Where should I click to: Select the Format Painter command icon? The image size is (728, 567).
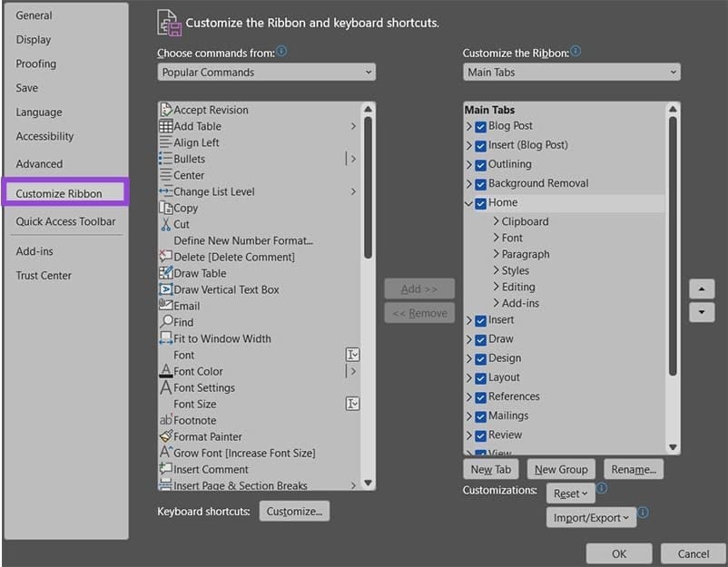tap(166, 436)
